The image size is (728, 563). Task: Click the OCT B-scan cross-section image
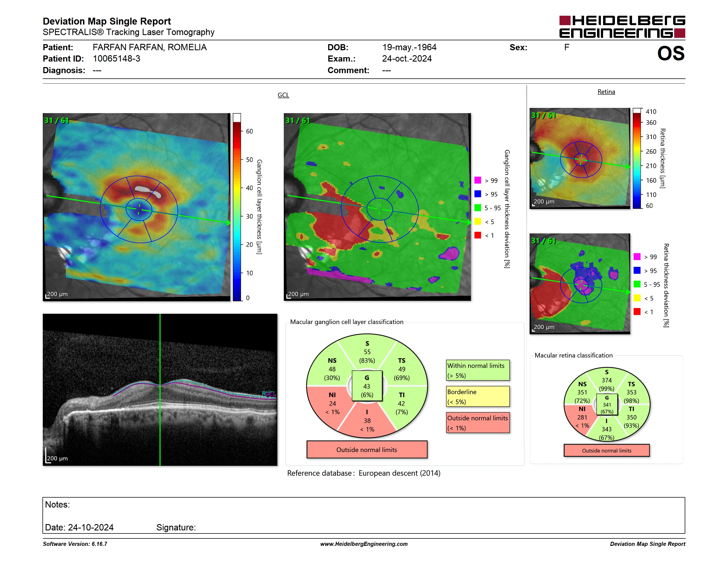[x=160, y=390]
